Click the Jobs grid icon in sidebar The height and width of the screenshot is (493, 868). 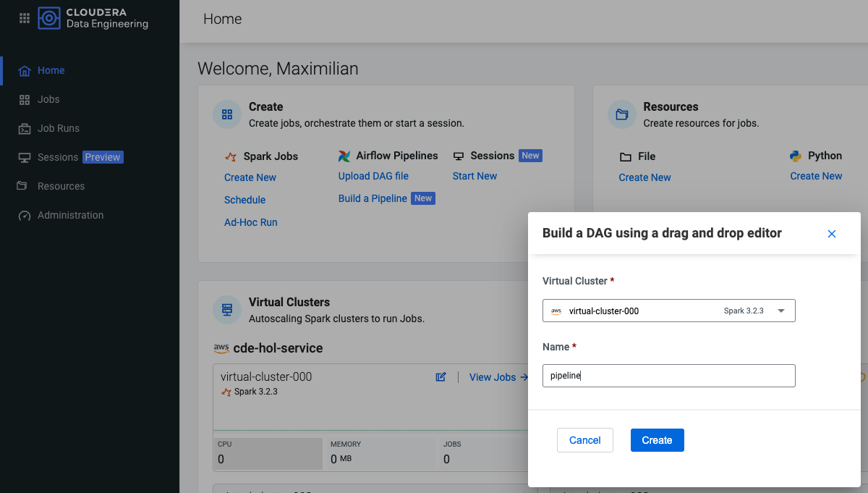click(24, 99)
